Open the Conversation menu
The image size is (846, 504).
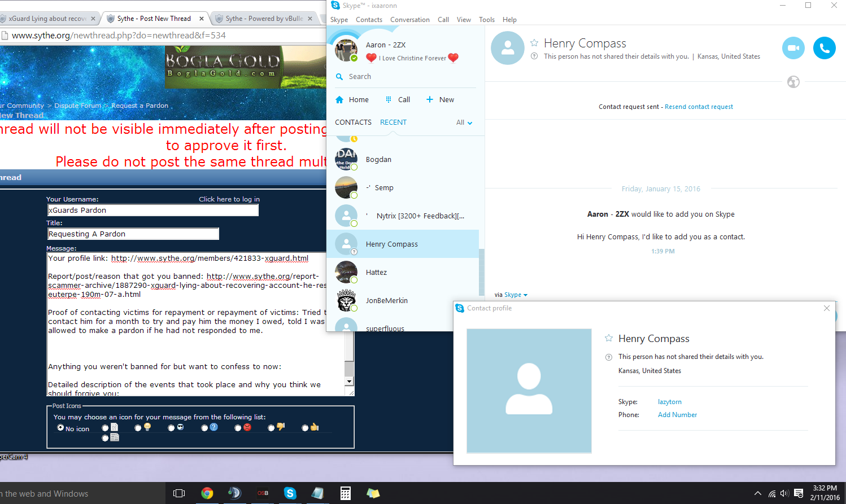click(410, 20)
